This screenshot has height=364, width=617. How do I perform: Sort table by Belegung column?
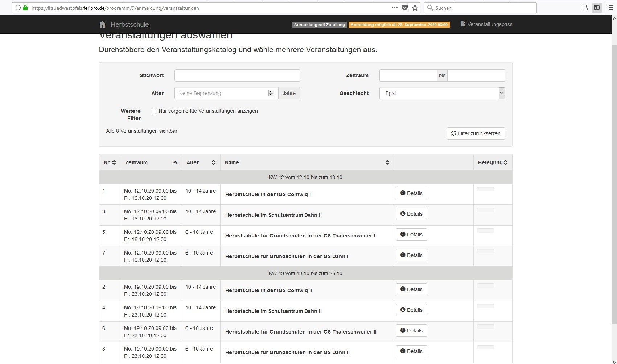tap(492, 162)
